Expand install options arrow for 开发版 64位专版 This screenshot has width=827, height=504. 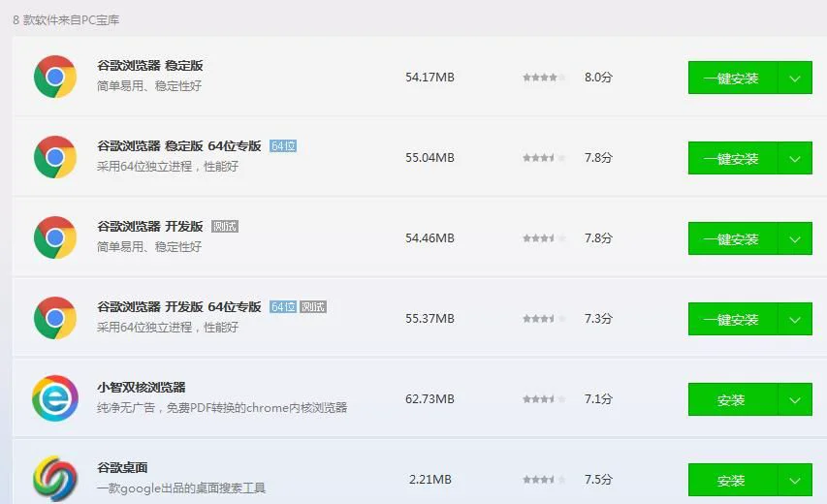(795, 320)
